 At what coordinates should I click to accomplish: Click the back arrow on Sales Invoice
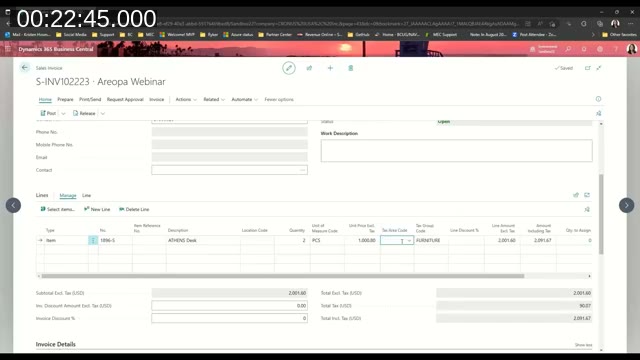click(24, 68)
